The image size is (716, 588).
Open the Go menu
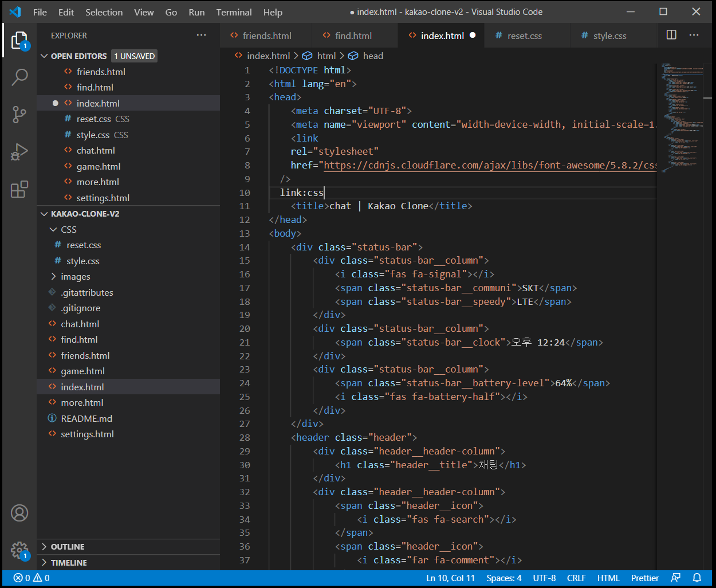pos(171,12)
